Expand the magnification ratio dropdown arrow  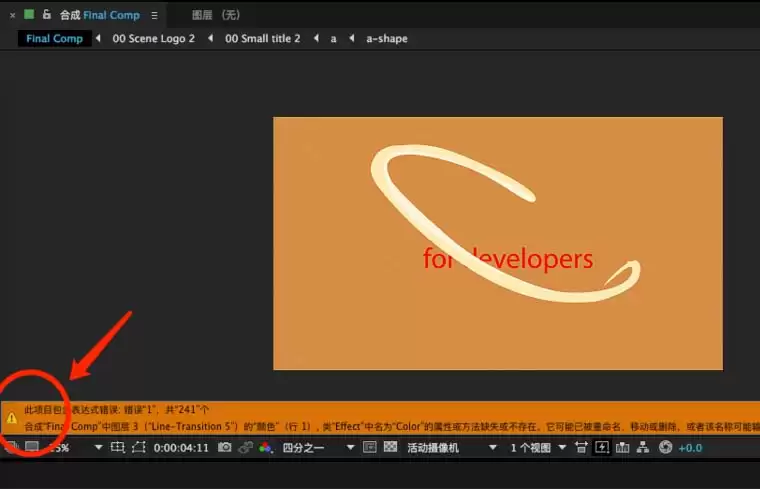pyautogui.click(x=98, y=447)
